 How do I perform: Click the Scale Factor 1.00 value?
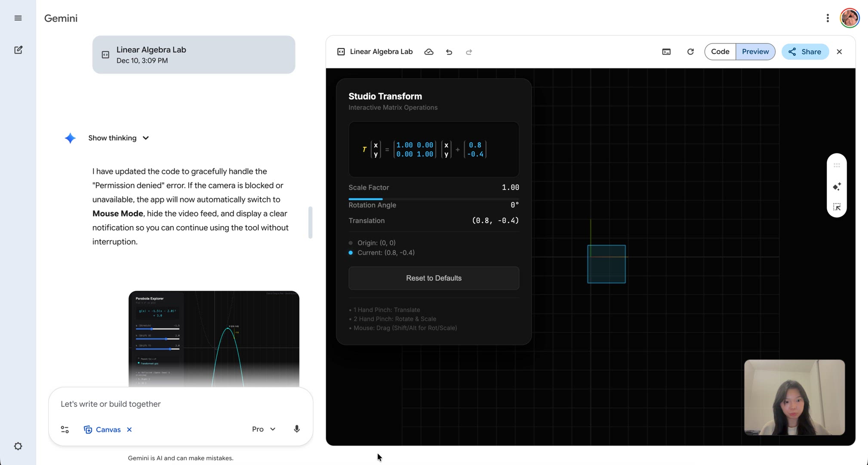(510, 187)
